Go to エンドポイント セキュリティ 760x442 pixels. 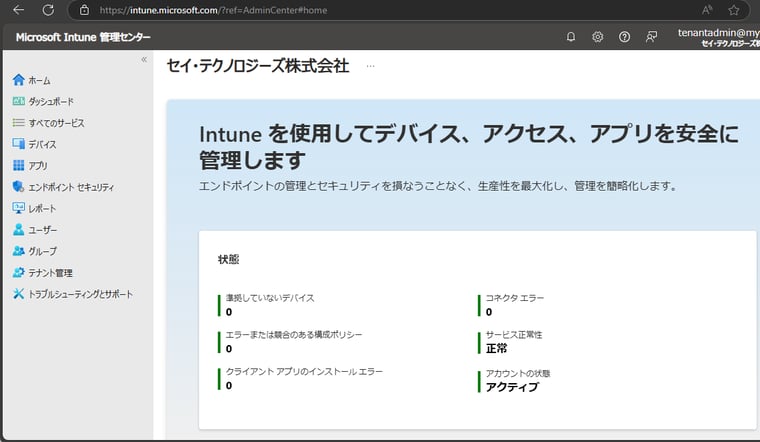[x=71, y=187]
